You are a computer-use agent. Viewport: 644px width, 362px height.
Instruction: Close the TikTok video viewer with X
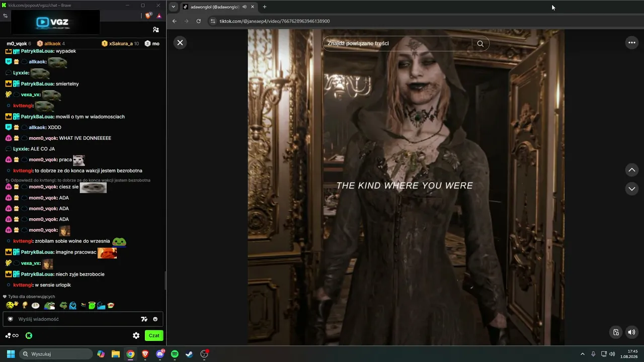click(180, 43)
